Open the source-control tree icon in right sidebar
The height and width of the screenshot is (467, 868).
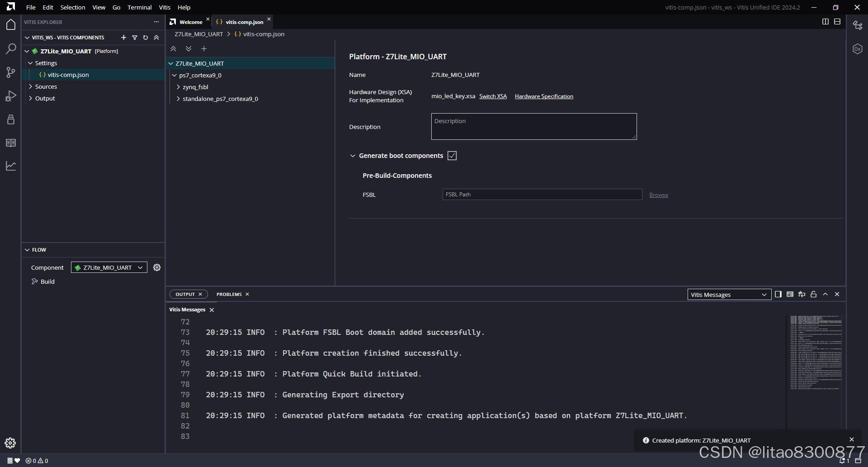(858, 25)
